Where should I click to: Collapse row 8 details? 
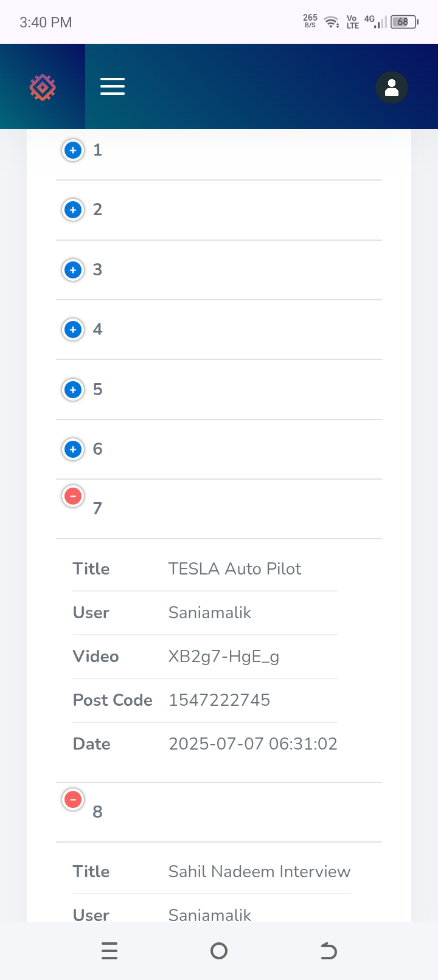click(73, 799)
